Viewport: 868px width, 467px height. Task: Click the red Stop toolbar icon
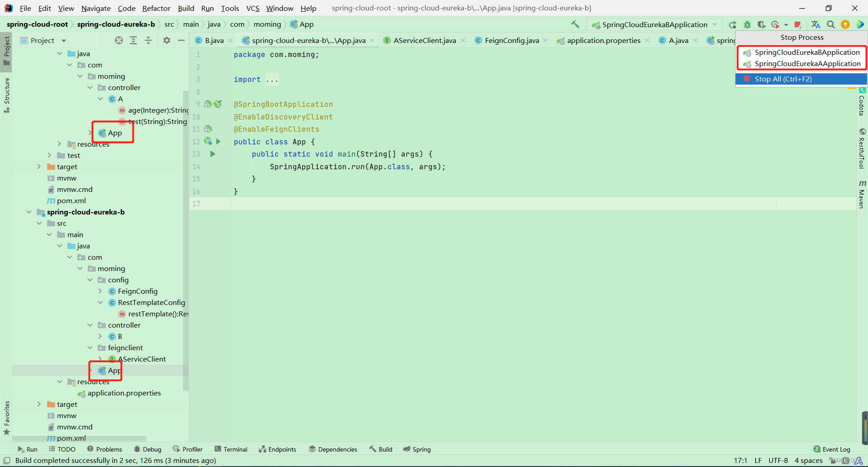[x=797, y=24]
